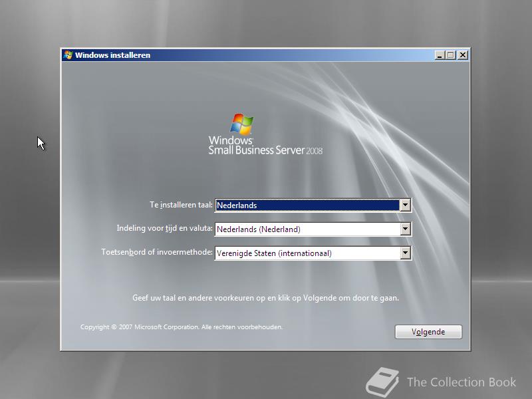Minimize the Windows installeren window
Viewport: 532px width, 399px height.
440,55
